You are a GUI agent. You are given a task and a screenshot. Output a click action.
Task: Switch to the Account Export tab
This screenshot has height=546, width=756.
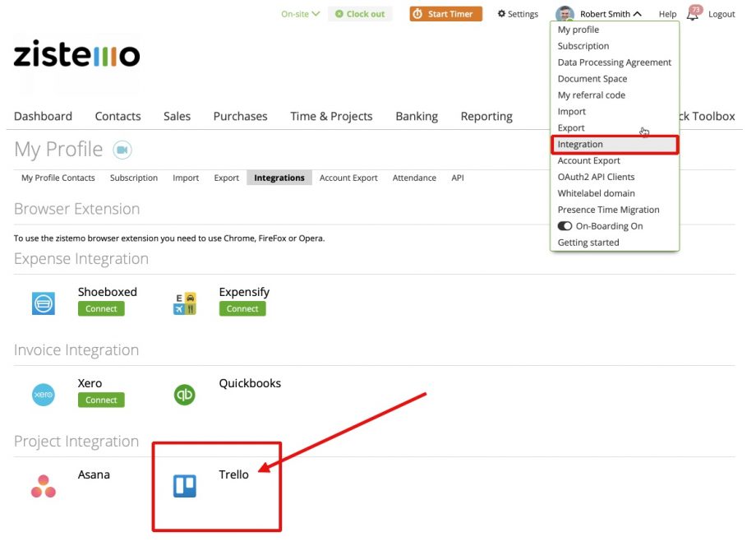pyautogui.click(x=348, y=178)
